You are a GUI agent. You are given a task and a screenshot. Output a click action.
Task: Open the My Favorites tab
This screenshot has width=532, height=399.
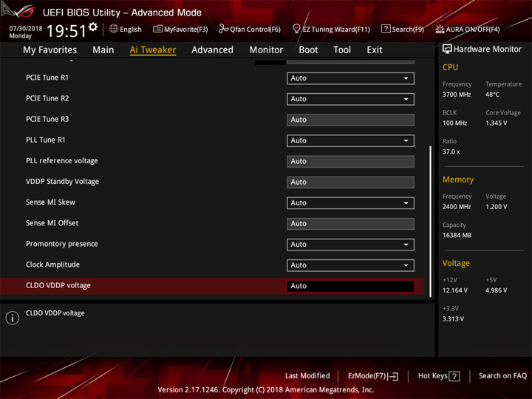[50, 50]
